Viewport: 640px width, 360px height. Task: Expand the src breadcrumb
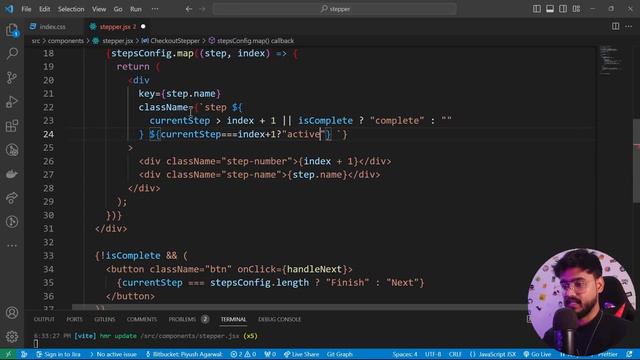(x=36, y=41)
